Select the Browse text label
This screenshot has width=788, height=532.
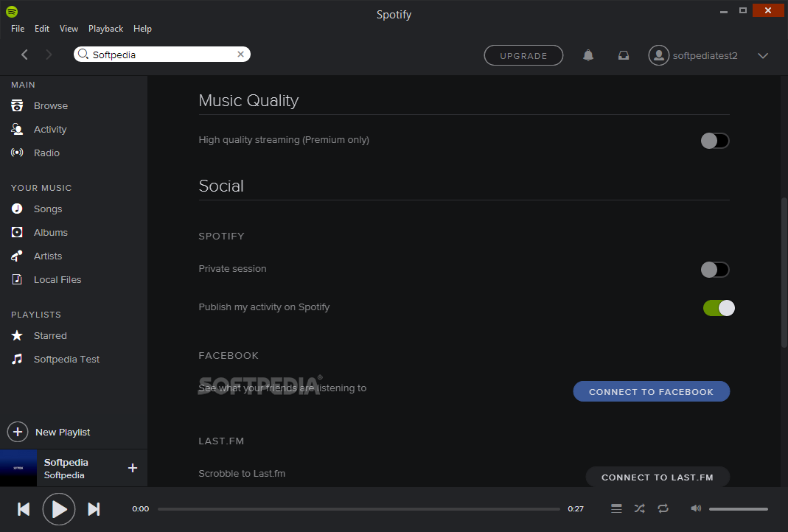click(51, 105)
